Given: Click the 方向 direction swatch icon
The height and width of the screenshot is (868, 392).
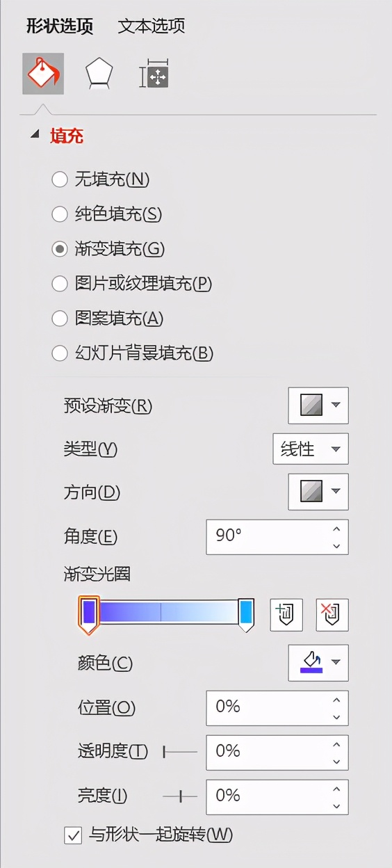Looking at the screenshot, I should (311, 492).
